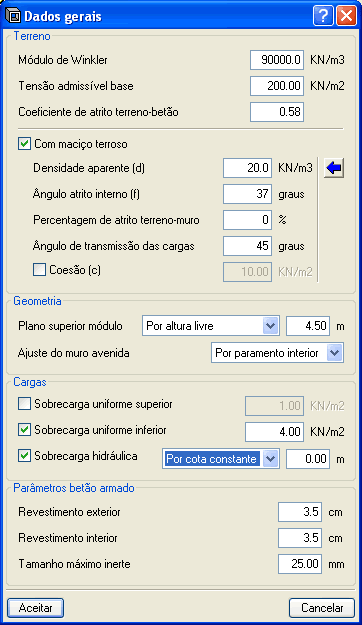Screen dimensions: 362x625
Task: Toggle the Com maciço terroso checkbox
Action: pos(24,144)
